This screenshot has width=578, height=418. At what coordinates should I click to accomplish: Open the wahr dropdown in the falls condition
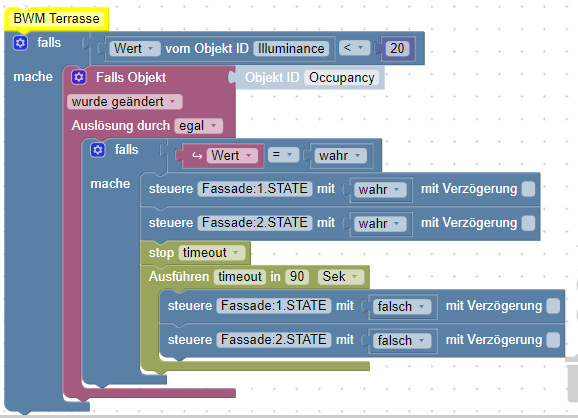click(341, 156)
